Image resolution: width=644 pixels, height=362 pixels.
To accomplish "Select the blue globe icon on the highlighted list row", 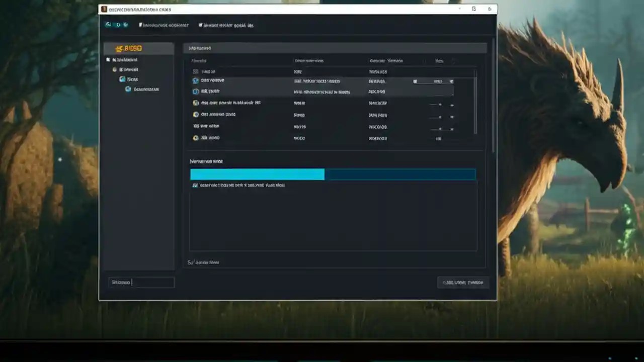I will click(195, 80).
